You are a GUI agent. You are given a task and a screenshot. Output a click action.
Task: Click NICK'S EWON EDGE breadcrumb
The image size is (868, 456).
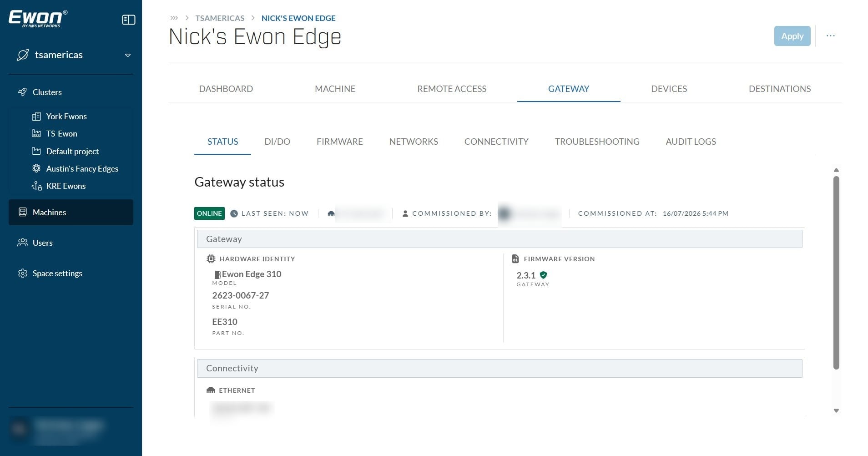pos(298,18)
